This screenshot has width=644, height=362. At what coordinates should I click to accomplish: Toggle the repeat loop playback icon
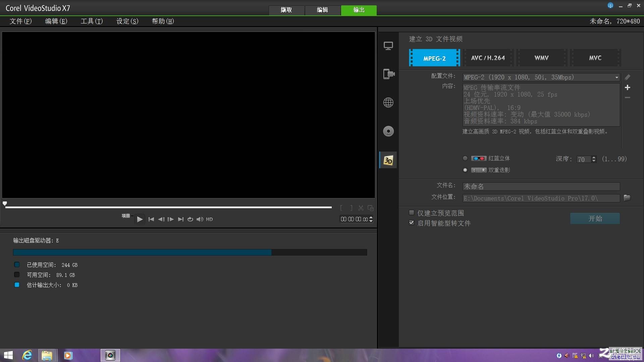coord(190,219)
